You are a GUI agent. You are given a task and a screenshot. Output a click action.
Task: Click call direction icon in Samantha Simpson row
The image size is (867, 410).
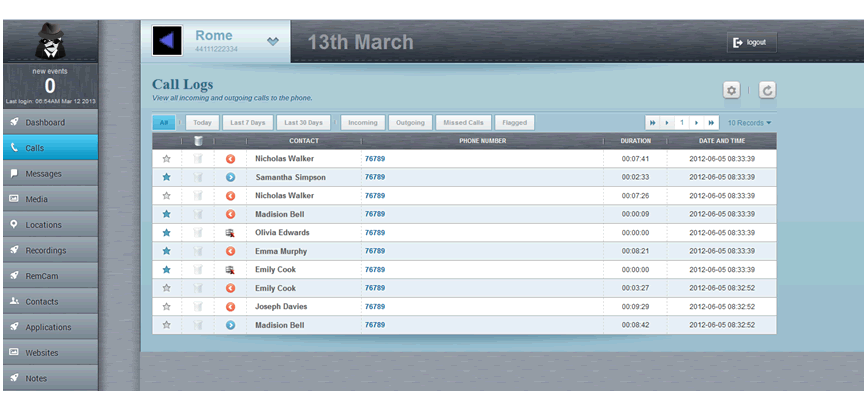(x=230, y=177)
